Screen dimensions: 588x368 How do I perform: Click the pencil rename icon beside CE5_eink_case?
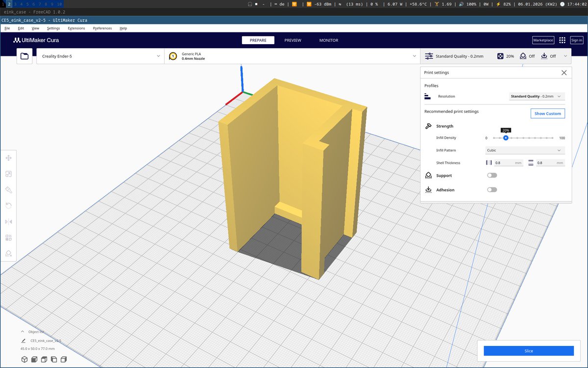[x=23, y=340]
